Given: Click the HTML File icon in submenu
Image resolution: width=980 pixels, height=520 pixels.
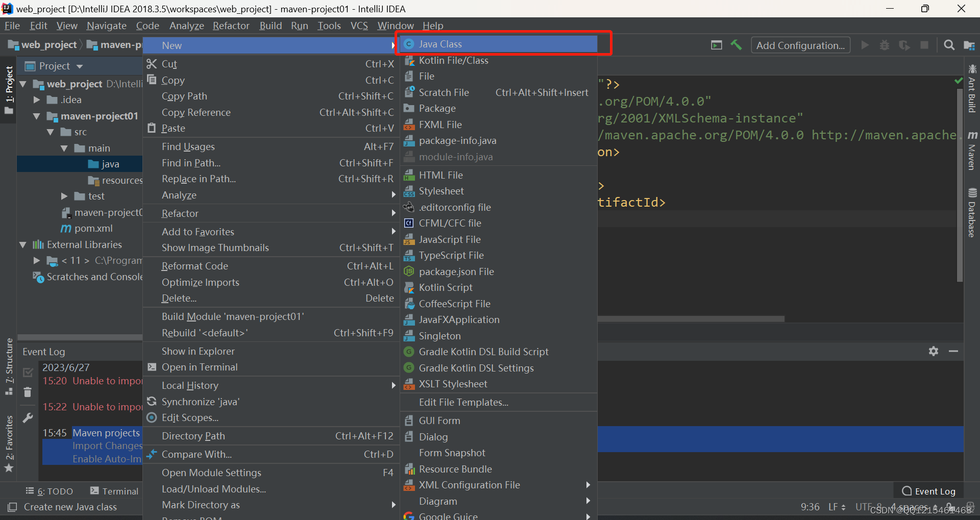Looking at the screenshot, I should [409, 176].
